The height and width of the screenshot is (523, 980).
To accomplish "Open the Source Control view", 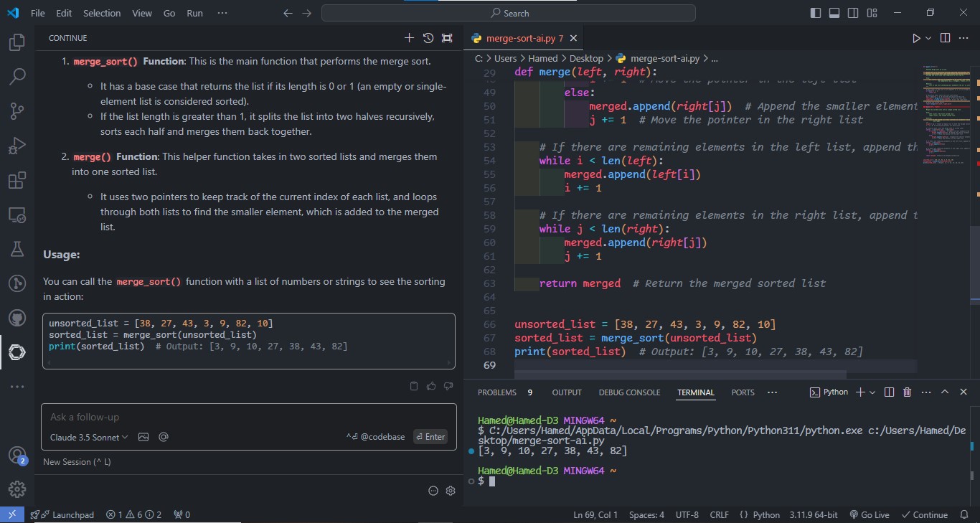I will (17, 110).
